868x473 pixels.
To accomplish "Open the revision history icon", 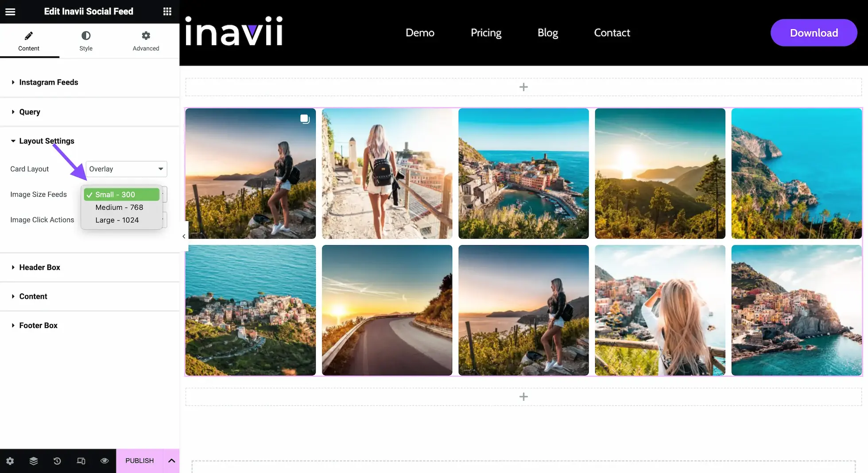I will (57, 461).
